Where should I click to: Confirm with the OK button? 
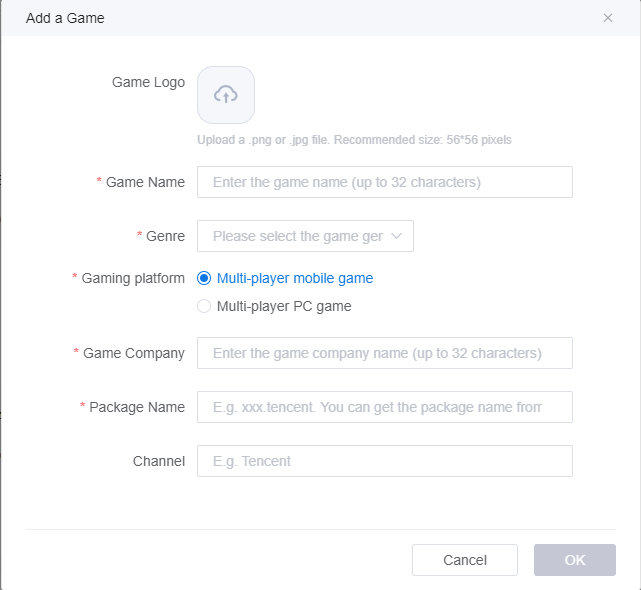click(575, 560)
